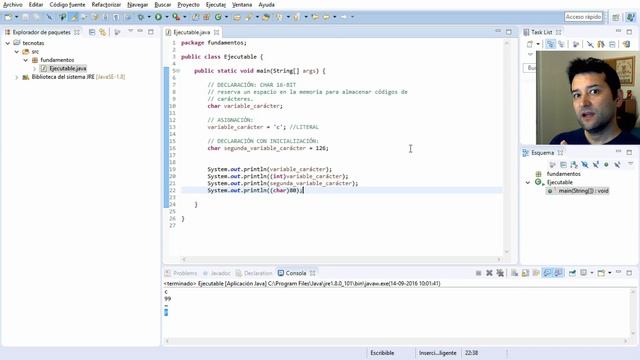
Task: Click the Run (green play) toolbar button
Action: click(158, 17)
